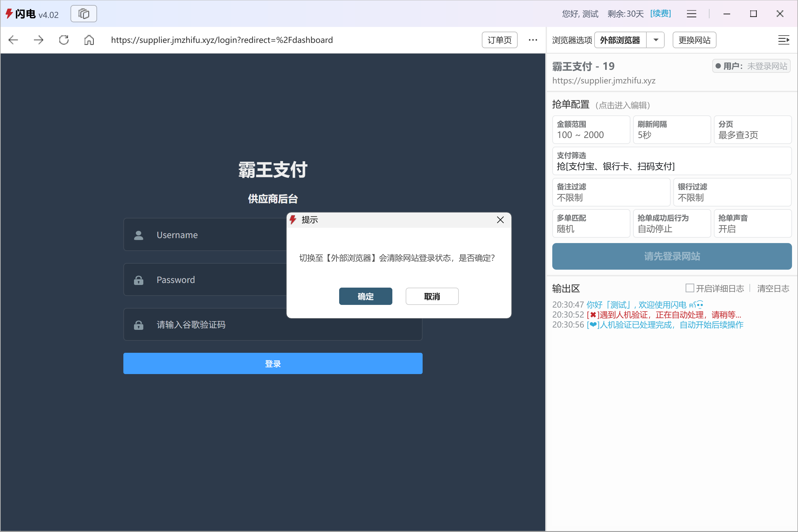This screenshot has width=798, height=532.
Task: Open the 外部浏览器 dropdown arrow
Action: [x=655, y=40]
